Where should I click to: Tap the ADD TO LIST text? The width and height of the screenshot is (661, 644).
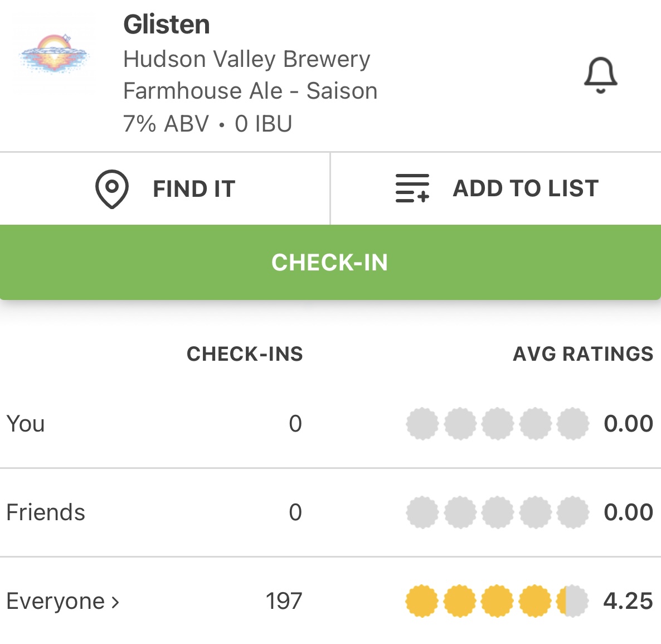(525, 188)
